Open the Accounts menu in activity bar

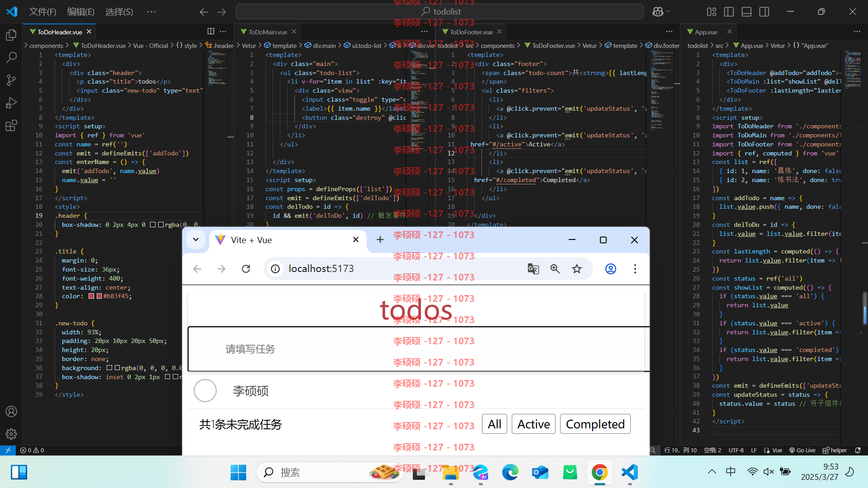[x=11, y=412]
